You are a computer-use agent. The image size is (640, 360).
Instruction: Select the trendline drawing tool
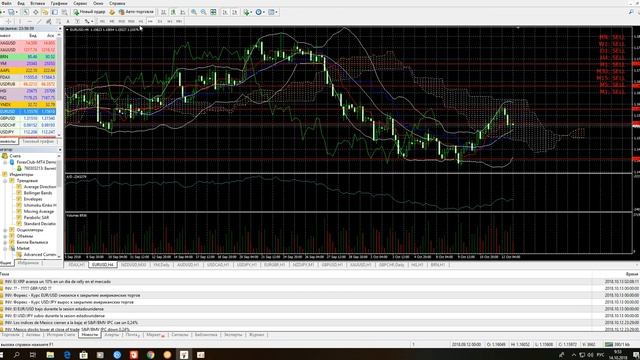pos(39,21)
